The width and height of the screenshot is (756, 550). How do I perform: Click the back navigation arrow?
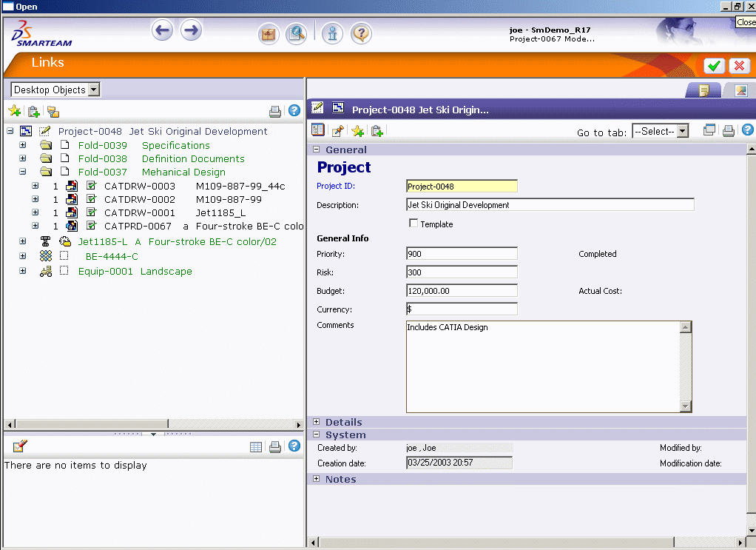[x=163, y=31]
